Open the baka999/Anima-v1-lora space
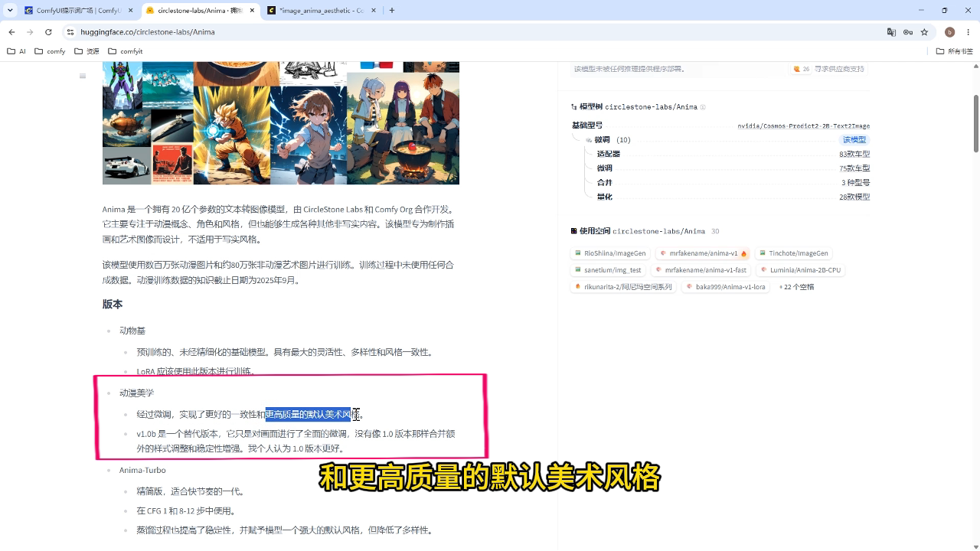The width and height of the screenshot is (980, 551). [725, 287]
